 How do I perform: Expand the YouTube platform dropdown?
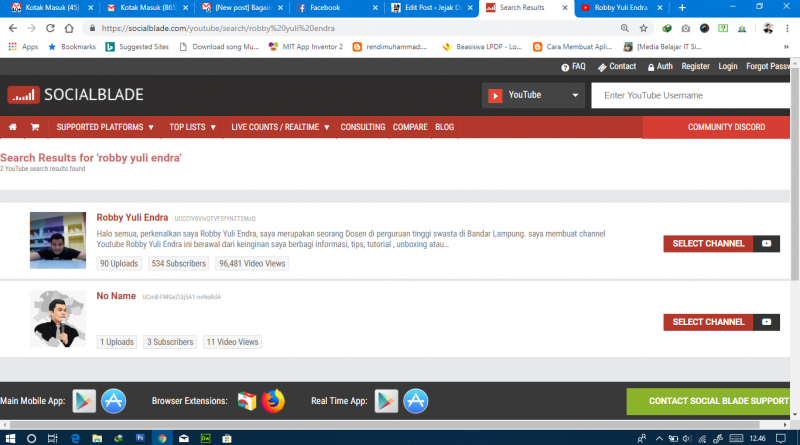[x=533, y=95]
